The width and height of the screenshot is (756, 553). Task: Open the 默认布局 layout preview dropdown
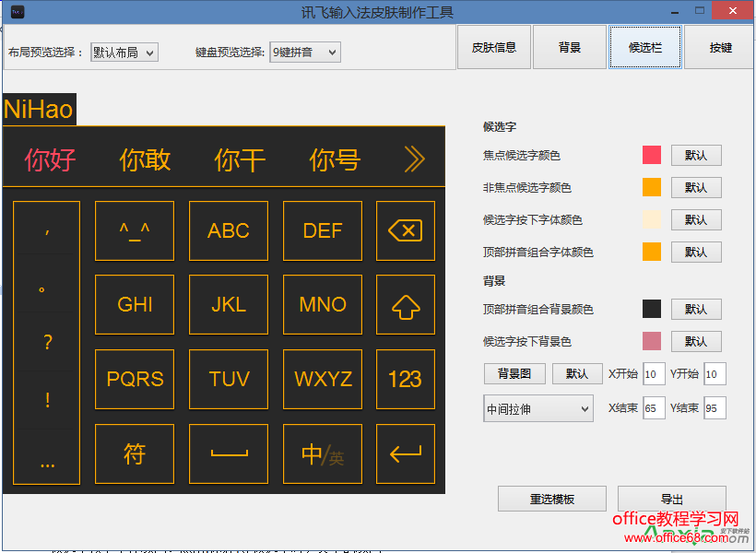tap(124, 53)
